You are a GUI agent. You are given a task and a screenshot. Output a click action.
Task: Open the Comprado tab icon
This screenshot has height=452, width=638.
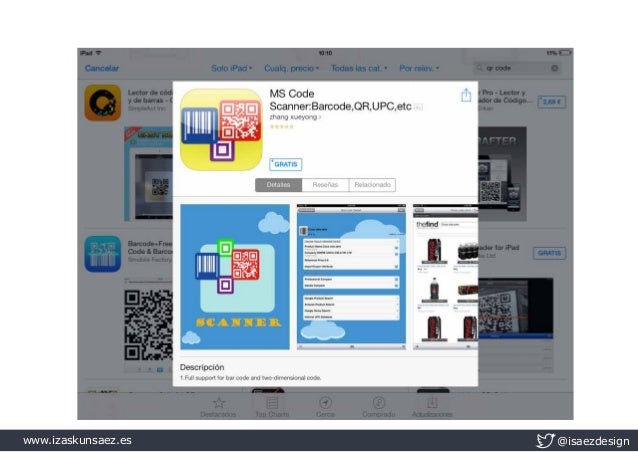coord(379,407)
